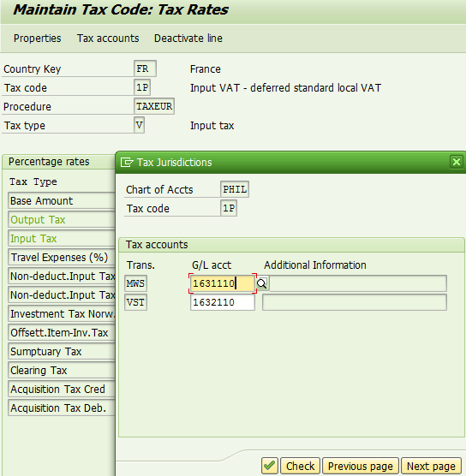Select the Sumptuary Tax row
This screenshot has width=466, height=476.
pos(62,351)
